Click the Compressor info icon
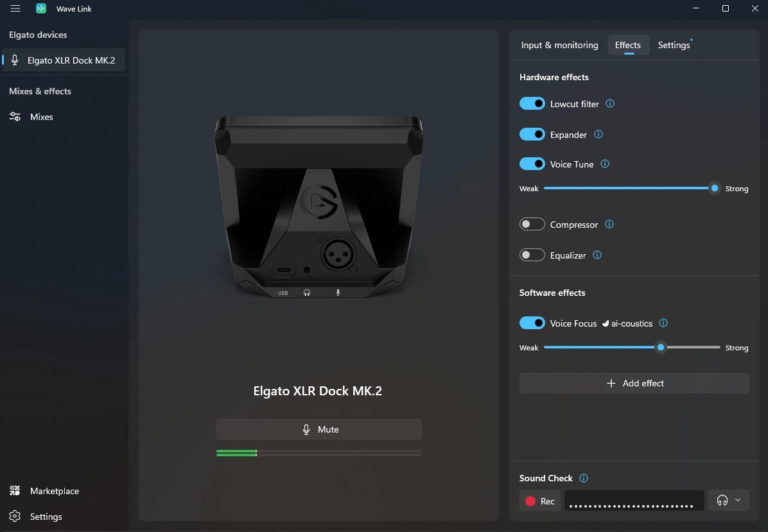Screen dimensions: 768x532 tap(609, 225)
